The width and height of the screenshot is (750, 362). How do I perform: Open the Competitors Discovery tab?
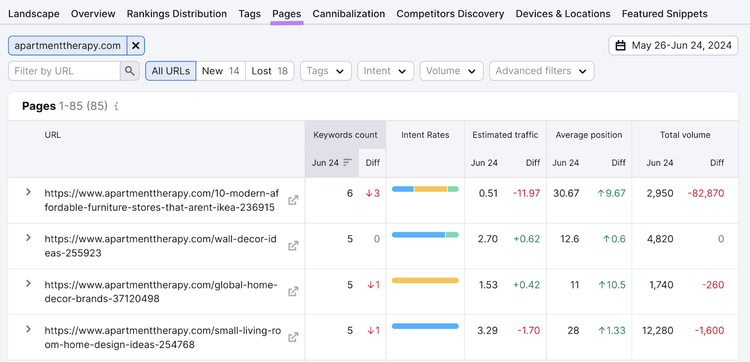[x=450, y=14]
